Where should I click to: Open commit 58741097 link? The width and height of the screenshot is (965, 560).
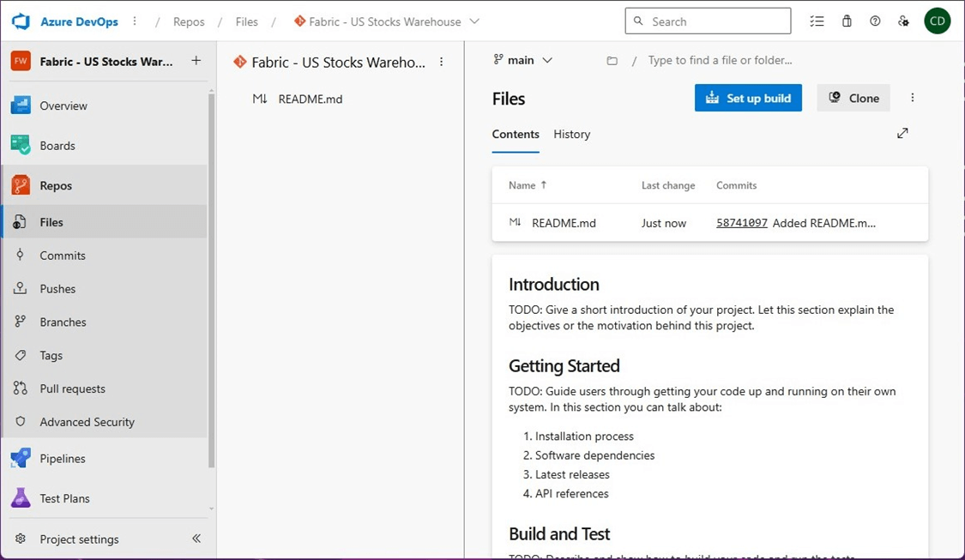click(742, 223)
